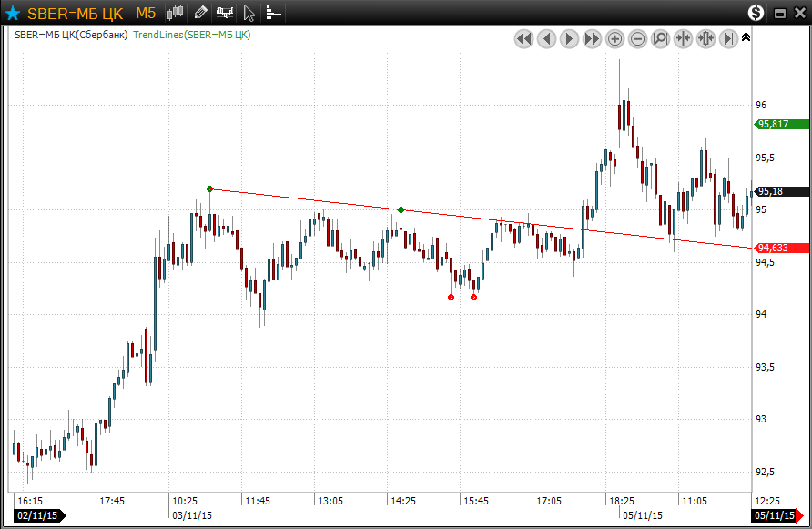812x529 pixels.
Task: Toggle the horizontal volume profile icon
Action: click(x=273, y=13)
